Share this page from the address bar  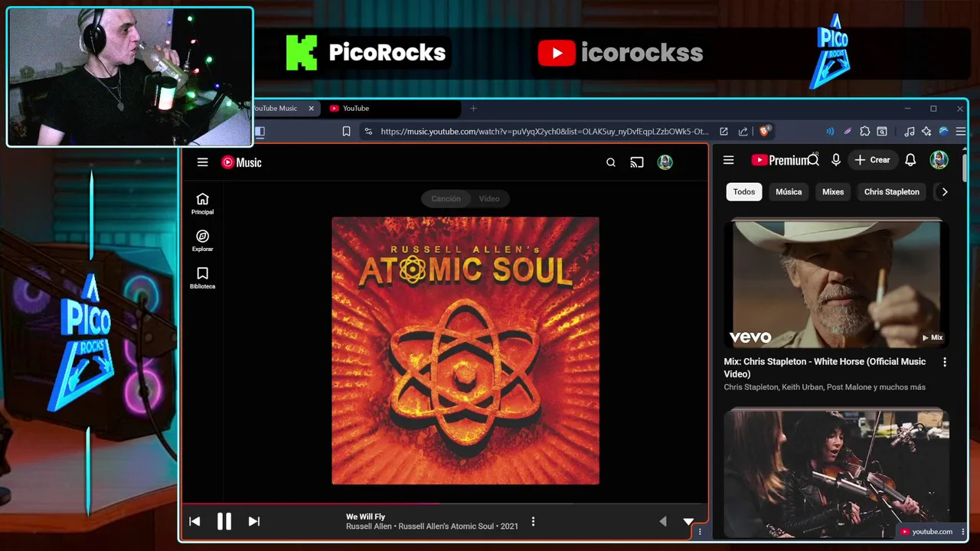coord(743,132)
